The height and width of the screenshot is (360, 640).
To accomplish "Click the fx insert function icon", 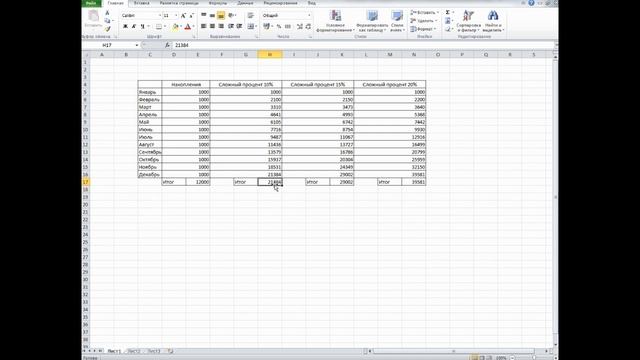I will coord(167,45).
